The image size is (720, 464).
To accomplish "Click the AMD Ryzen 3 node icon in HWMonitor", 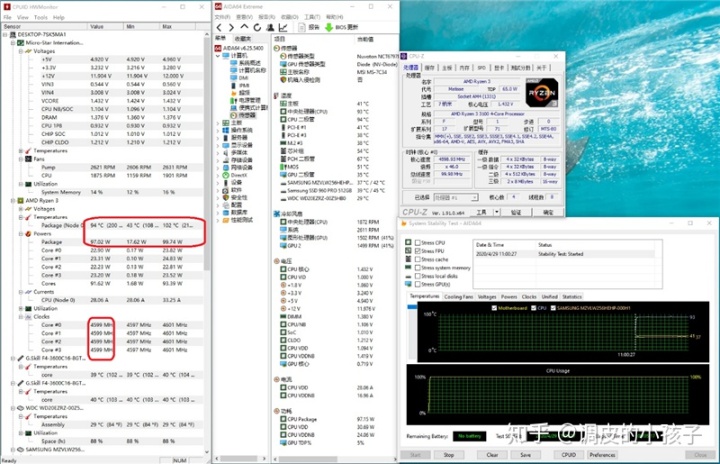I will pyautogui.click(x=20, y=201).
